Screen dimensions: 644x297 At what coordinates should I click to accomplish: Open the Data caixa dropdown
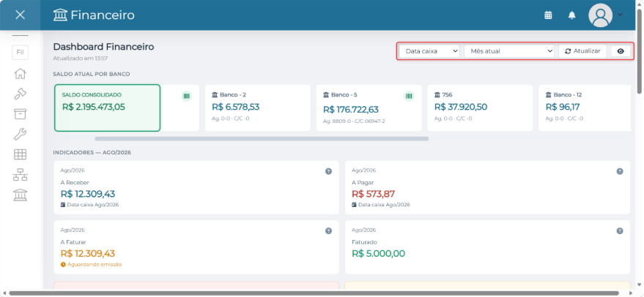click(x=429, y=51)
